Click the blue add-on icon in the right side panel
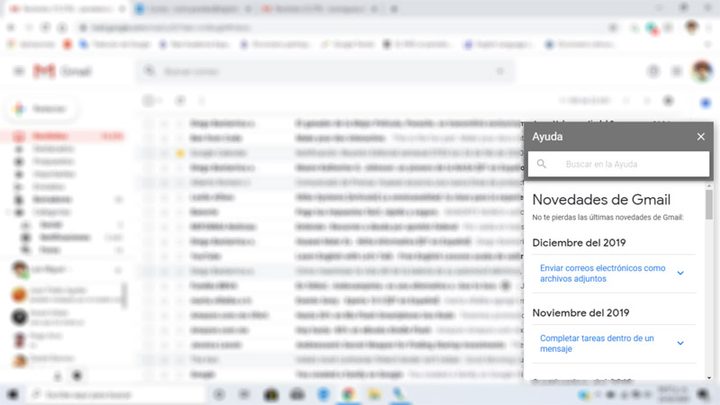 (x=706, y=103)
